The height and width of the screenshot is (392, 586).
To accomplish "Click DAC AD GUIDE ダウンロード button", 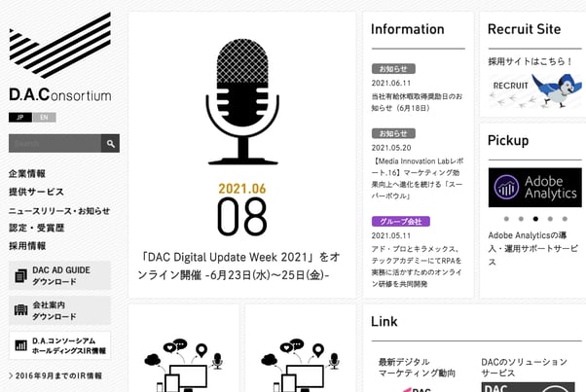I will (x=59, y=275).
